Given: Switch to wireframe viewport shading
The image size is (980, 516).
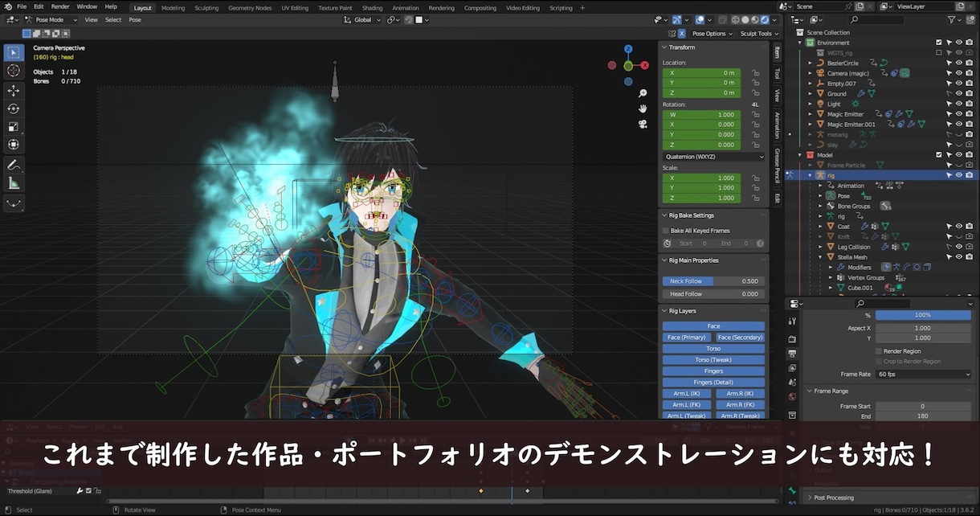Looking at the screenshot, I should coord(735,19).
